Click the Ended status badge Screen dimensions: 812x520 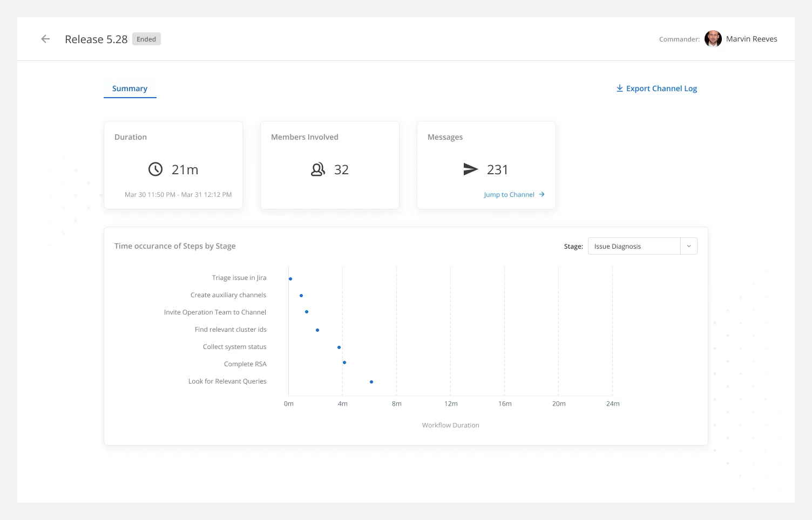click(146, 39)
